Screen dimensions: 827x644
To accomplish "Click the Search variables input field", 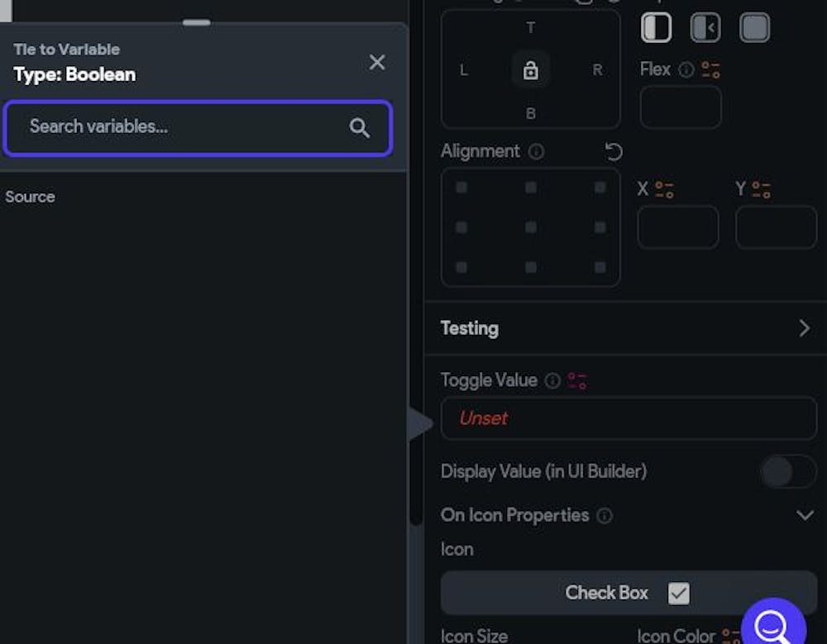I will point(197,128).
